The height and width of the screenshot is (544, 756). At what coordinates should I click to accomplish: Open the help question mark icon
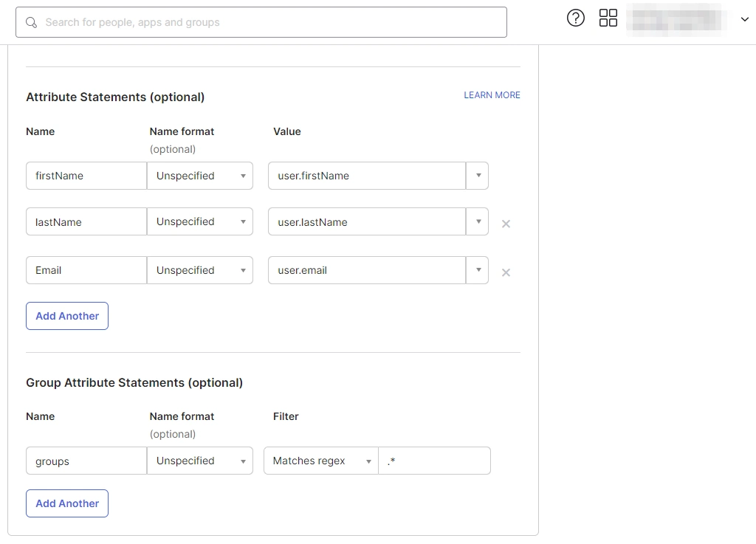pos(575,18)
